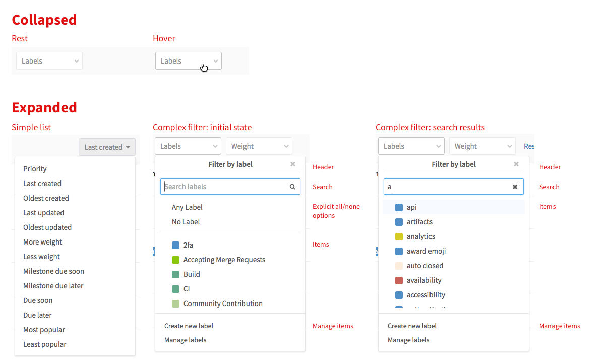Image resolution: width=614 pixels, height=364 pixels.
Task: Click the blue color swatch next to api
Action: pos(399,207)
